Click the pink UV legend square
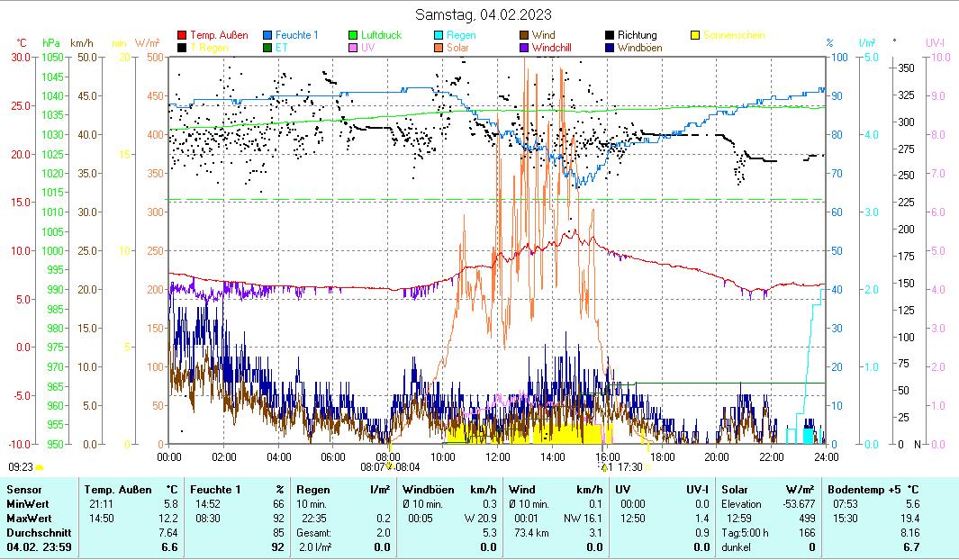Viewport: 959px width, 560px height. click(x=354, y=47)
